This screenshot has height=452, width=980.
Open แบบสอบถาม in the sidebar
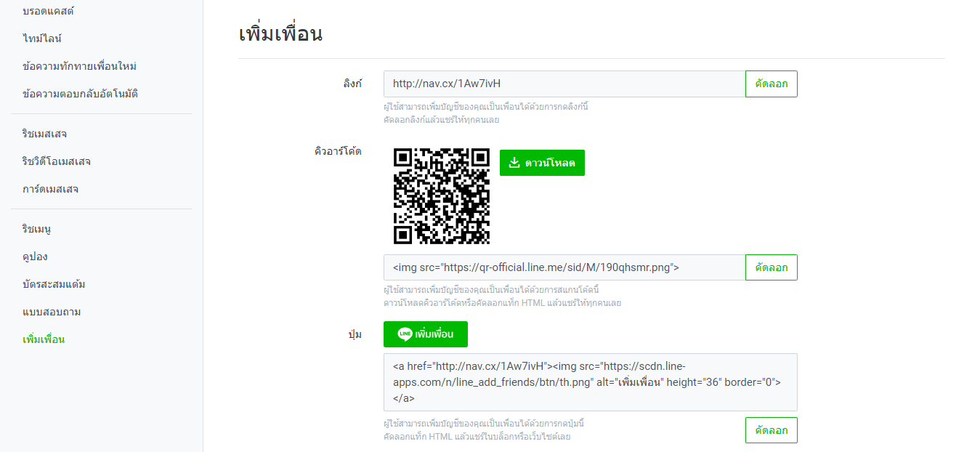pos(52,312)
